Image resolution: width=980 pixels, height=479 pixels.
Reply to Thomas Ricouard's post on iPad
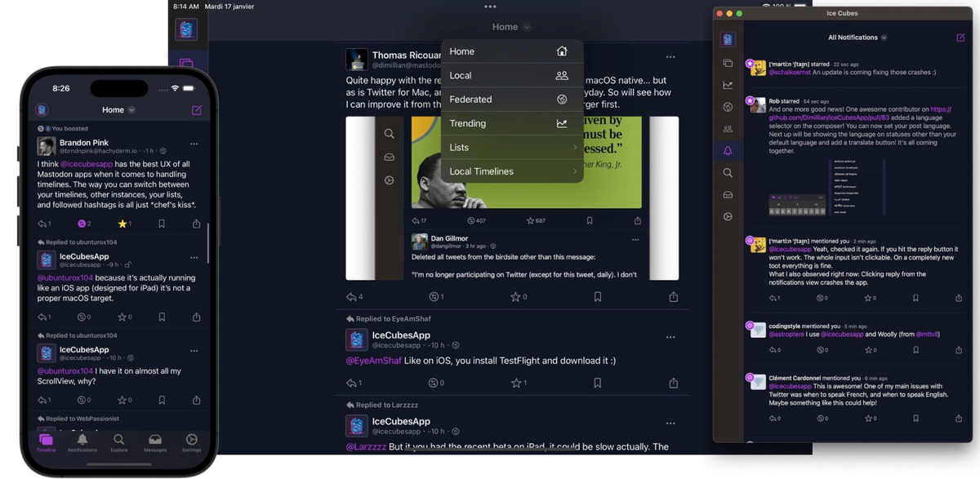354,297
